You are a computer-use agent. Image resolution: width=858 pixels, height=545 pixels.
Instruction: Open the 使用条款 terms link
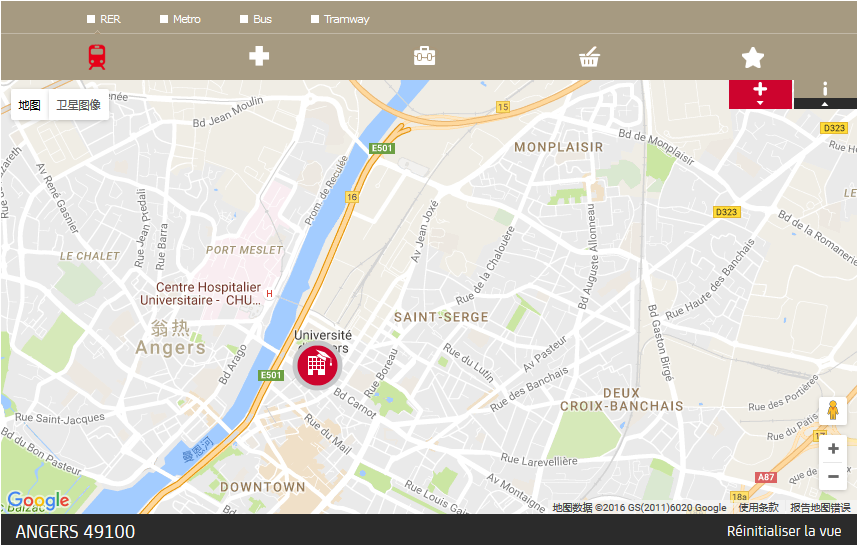(758, 507)
